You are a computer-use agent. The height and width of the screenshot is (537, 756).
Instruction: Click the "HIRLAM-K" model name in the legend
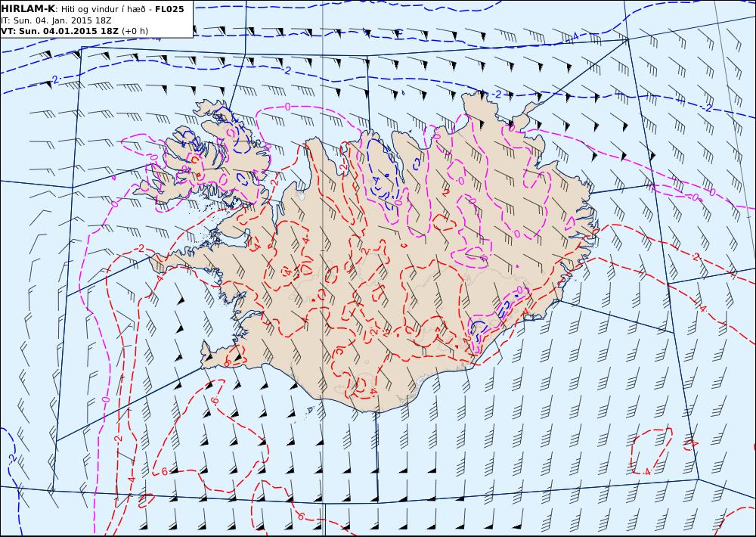tap(28, 9)
